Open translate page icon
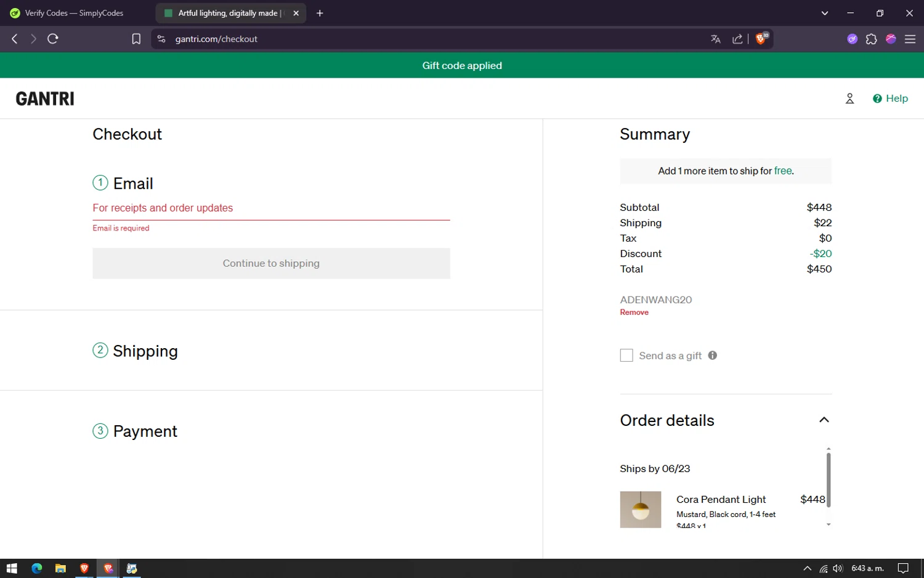The height and width of the screenshot is (578, 924). [716, 39]
